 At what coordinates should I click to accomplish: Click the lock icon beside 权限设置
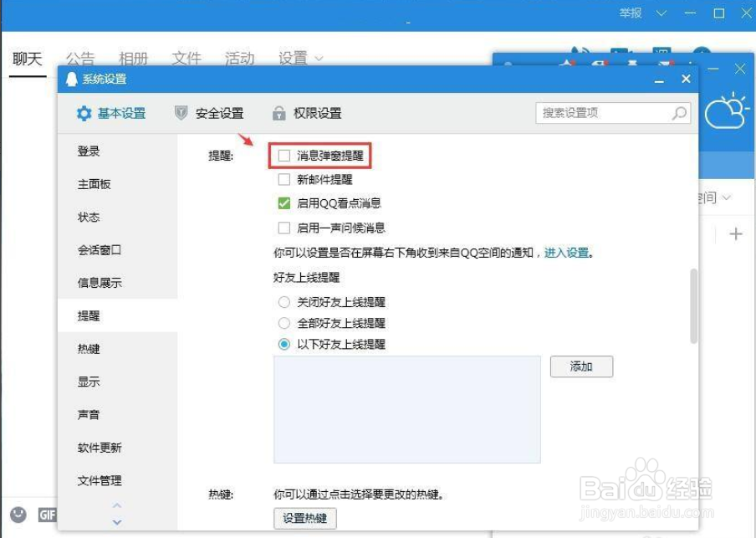278,113
